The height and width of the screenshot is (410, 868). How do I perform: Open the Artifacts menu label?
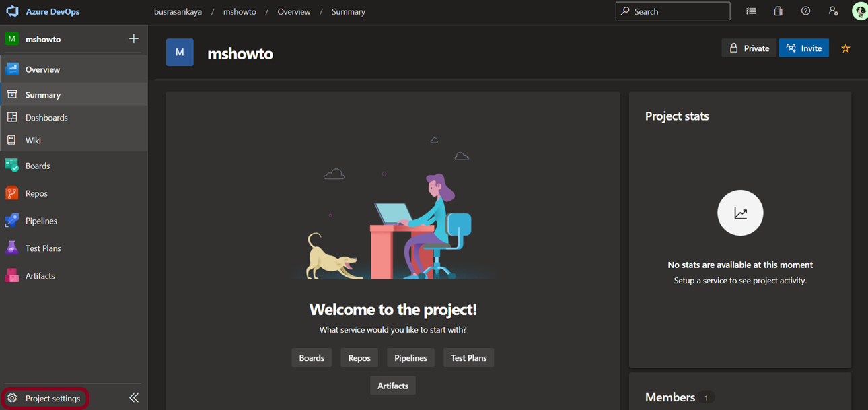point(40,276)
